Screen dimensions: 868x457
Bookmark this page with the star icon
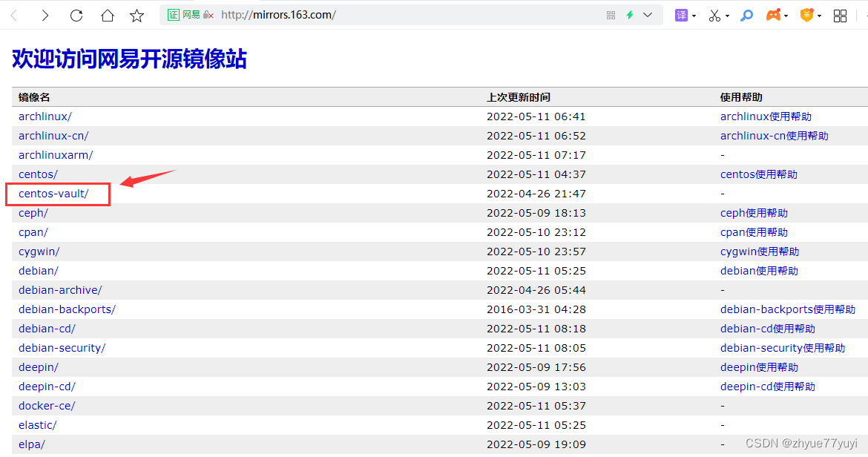137,16
